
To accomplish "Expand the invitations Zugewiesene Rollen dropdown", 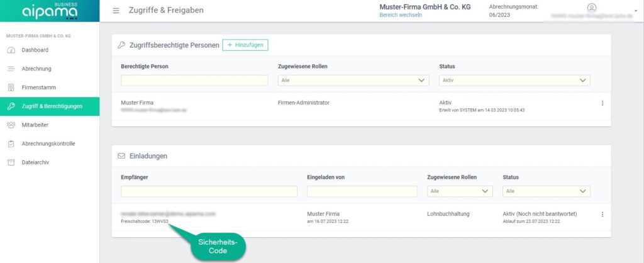I will 460,191.
